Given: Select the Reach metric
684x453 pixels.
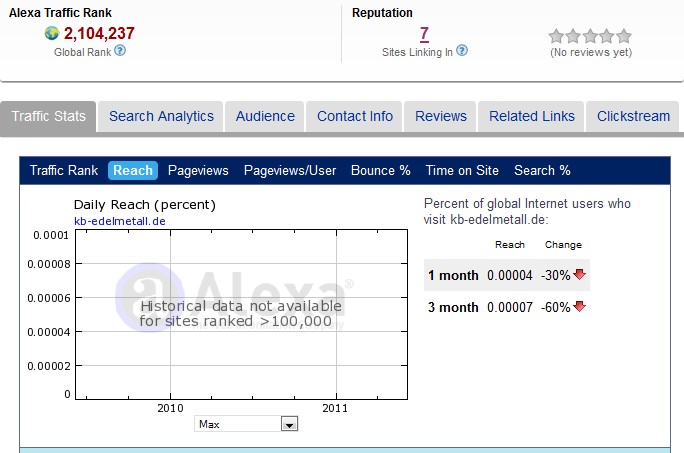Looking at the screenshot, I should [x=133, y=170].
